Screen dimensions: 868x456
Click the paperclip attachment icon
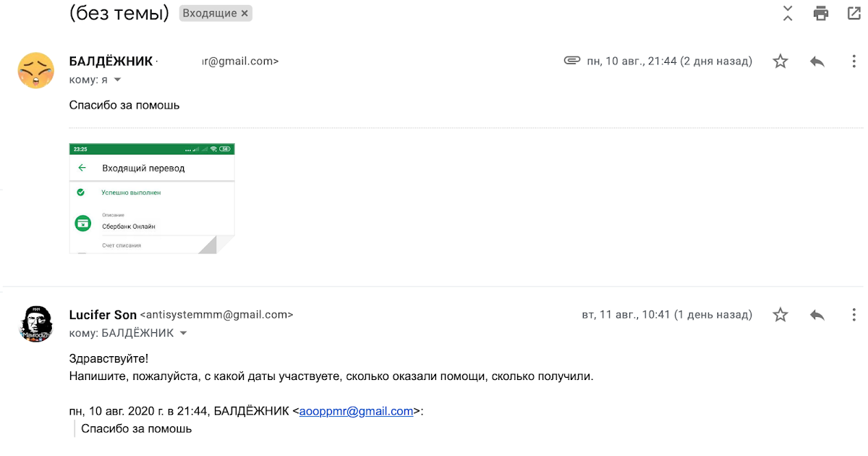572,61
